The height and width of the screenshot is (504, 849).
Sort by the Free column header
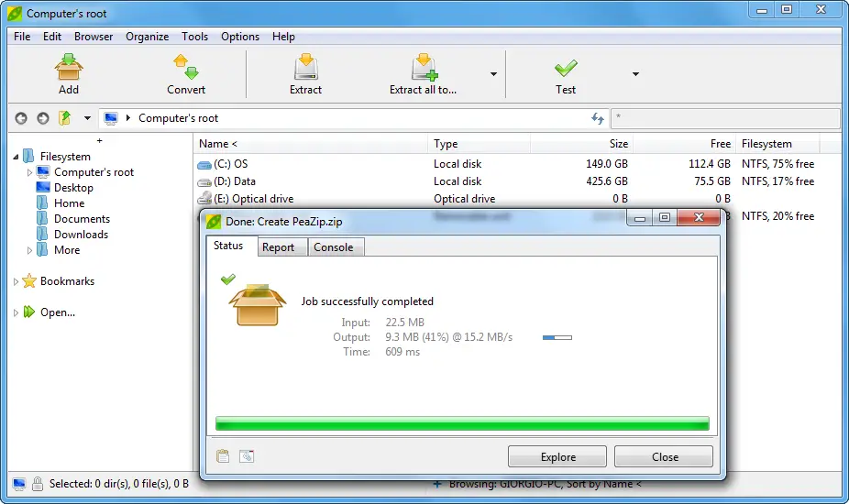pyautogui.click(x=684, y=144)
